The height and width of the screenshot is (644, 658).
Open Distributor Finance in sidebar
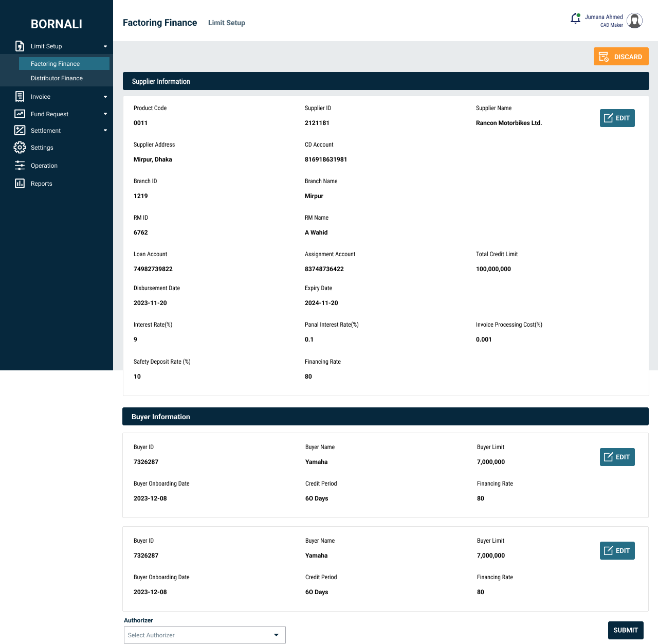[57, 78]
